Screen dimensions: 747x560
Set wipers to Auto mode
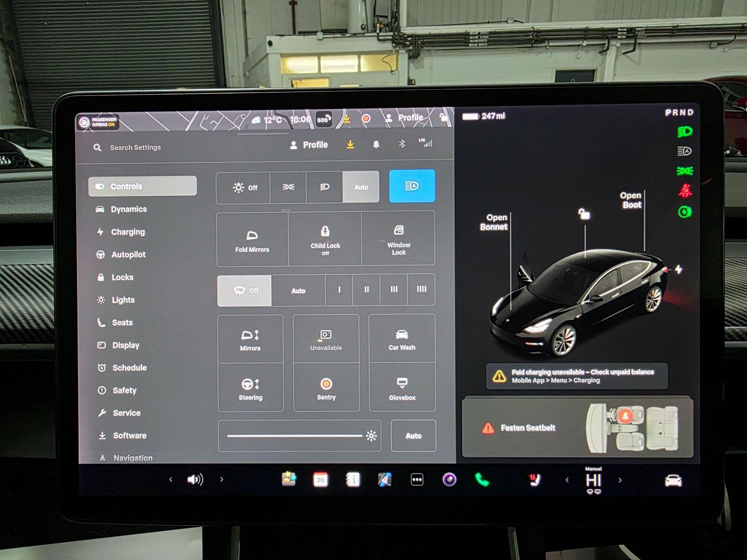(298, 291)
